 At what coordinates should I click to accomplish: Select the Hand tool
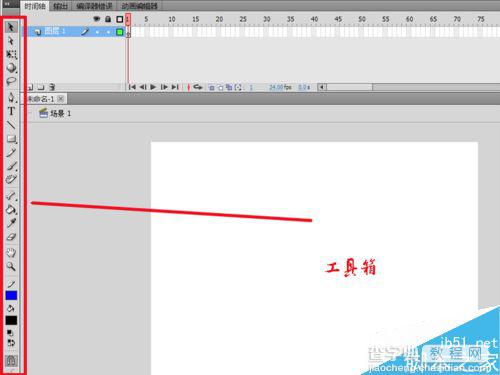[x=11, y=253]
